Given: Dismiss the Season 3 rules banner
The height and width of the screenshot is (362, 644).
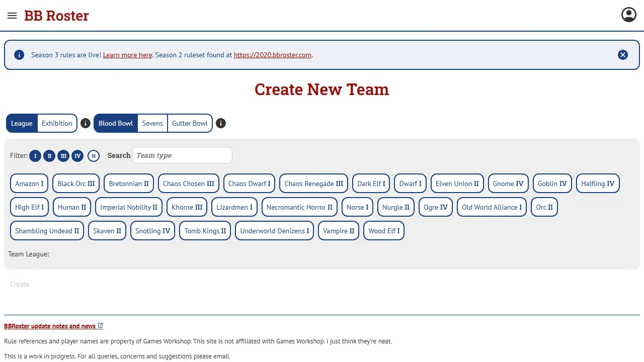Looking at the screenshot, I should coord(623,55).
